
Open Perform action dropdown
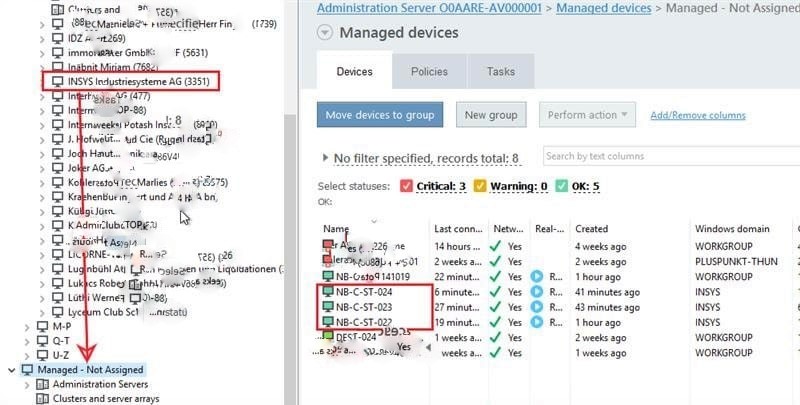point(587,115)
